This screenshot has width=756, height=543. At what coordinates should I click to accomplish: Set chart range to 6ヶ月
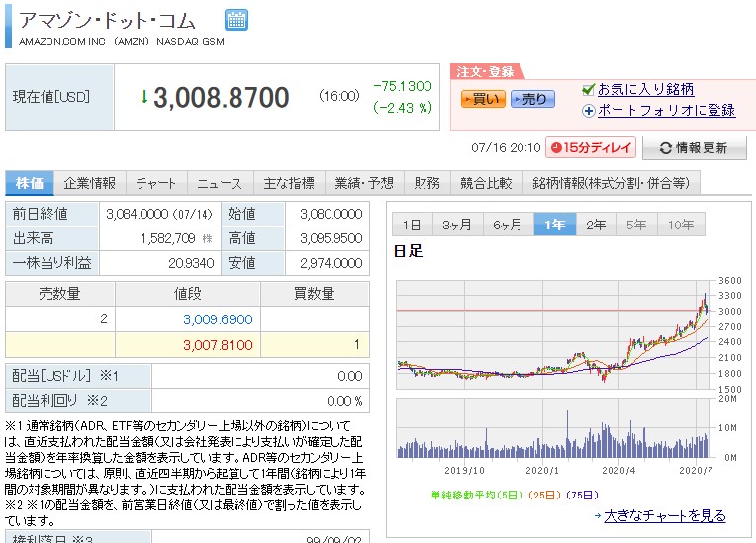(x=509, y=225)
